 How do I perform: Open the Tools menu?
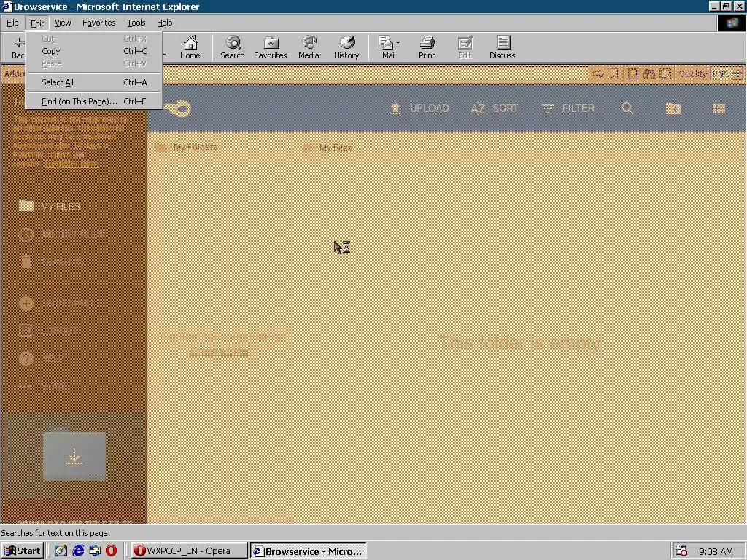pos(136,23)
